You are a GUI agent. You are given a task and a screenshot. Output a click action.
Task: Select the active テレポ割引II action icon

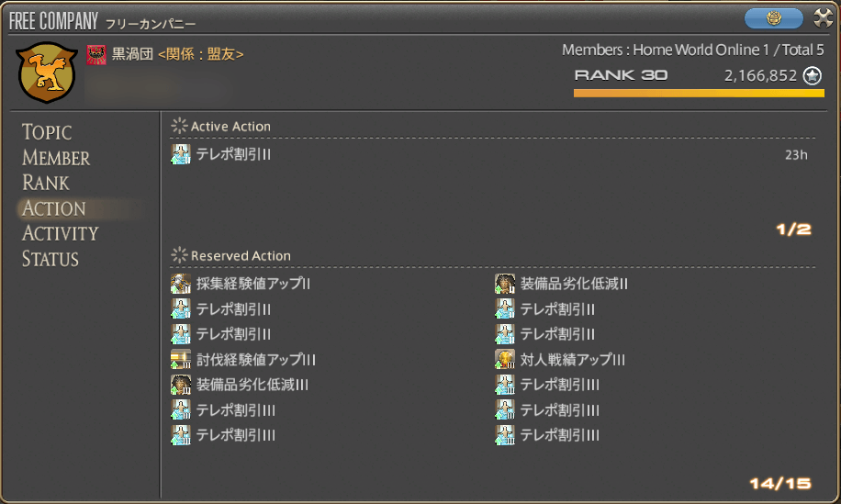[x=181, y=154]
